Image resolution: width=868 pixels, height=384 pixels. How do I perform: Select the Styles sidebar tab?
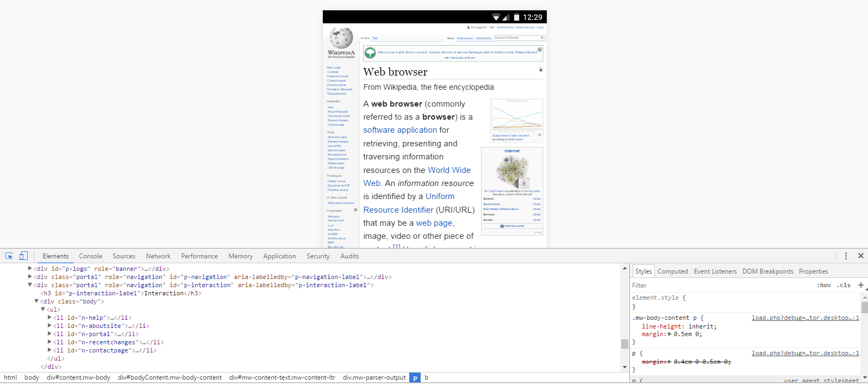[644, 271]
